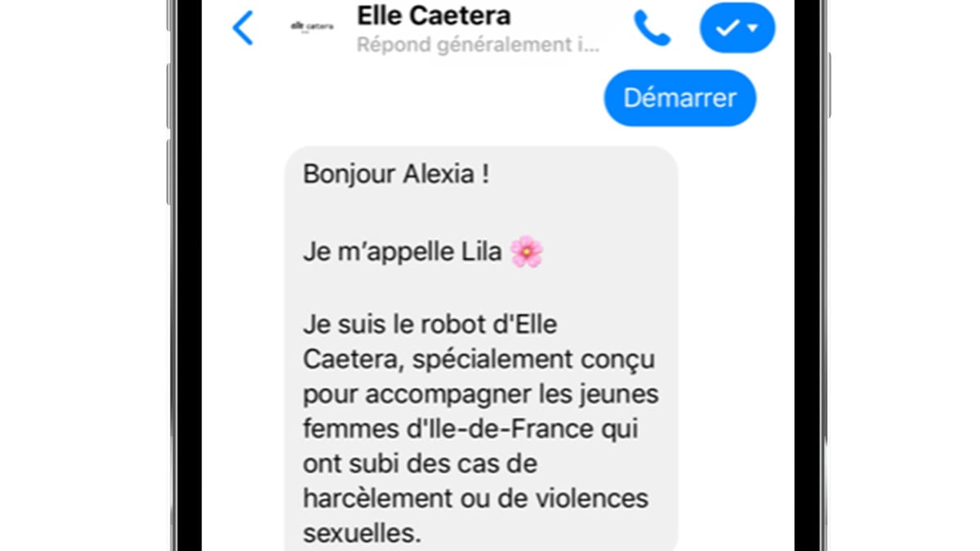Open the dropdown caret beside the checkmark
The width and height of the screenshot is (980, 551).
point(753,29)
